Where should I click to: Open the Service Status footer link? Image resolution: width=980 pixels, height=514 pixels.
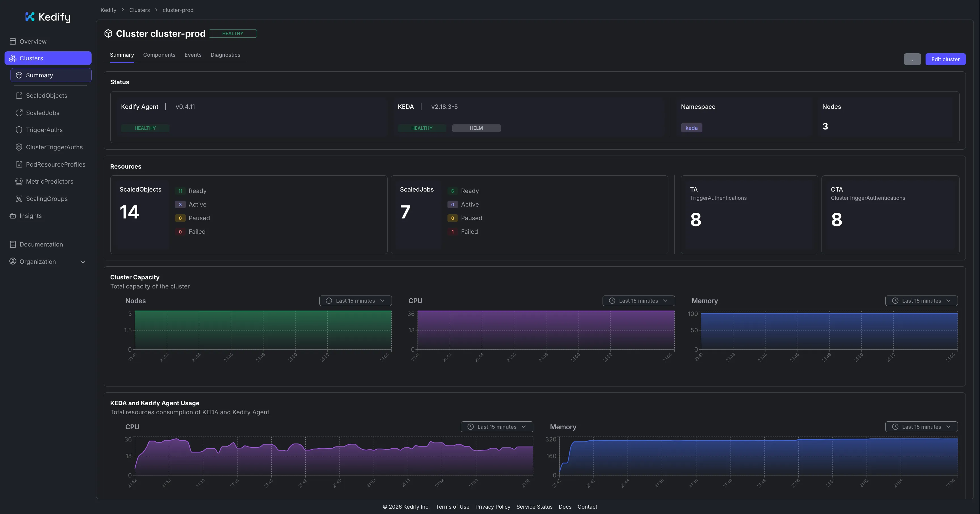coord(534,507)
